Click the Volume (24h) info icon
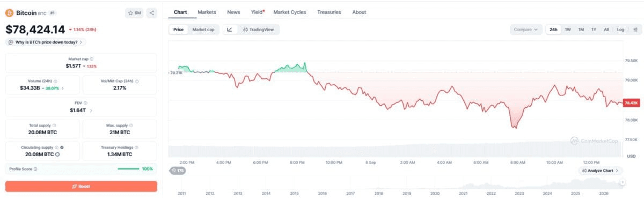Viewport: 644px width, 198px height. pos(55,82)
